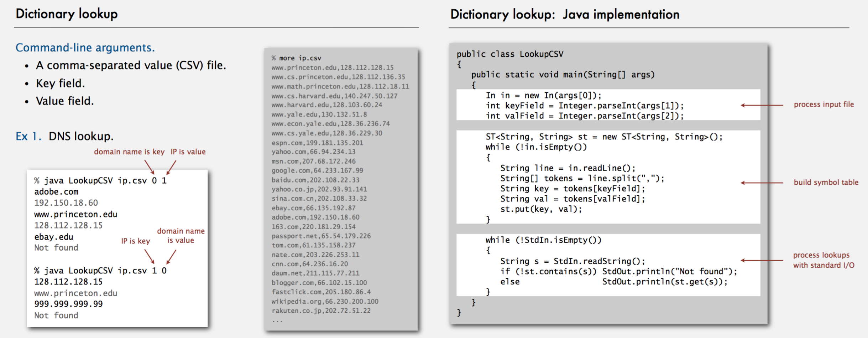Viewport: 868px width, 338px height.
Task: Click 'passport.net,65.54.179.226' CSV row
Action: [x=321, y=236]
